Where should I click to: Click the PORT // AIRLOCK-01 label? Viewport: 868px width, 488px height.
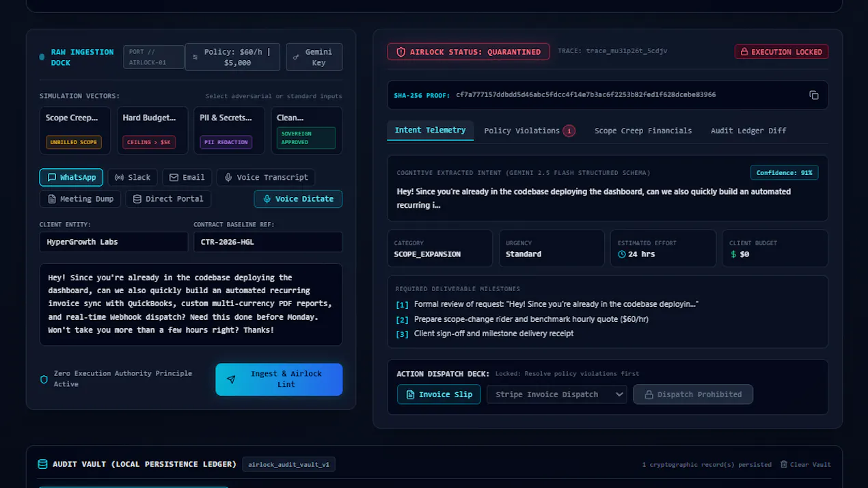153,57
